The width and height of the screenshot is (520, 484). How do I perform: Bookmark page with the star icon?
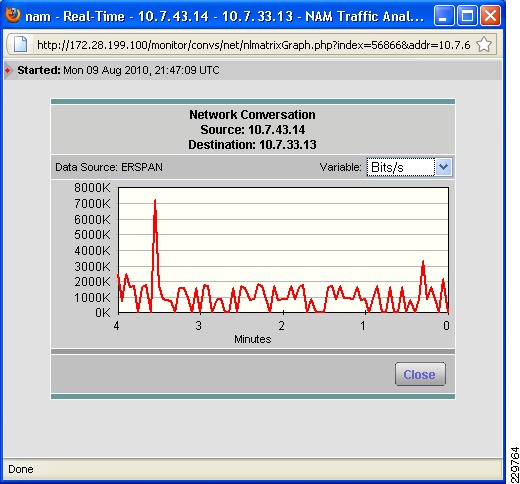(x=484, y=44)
